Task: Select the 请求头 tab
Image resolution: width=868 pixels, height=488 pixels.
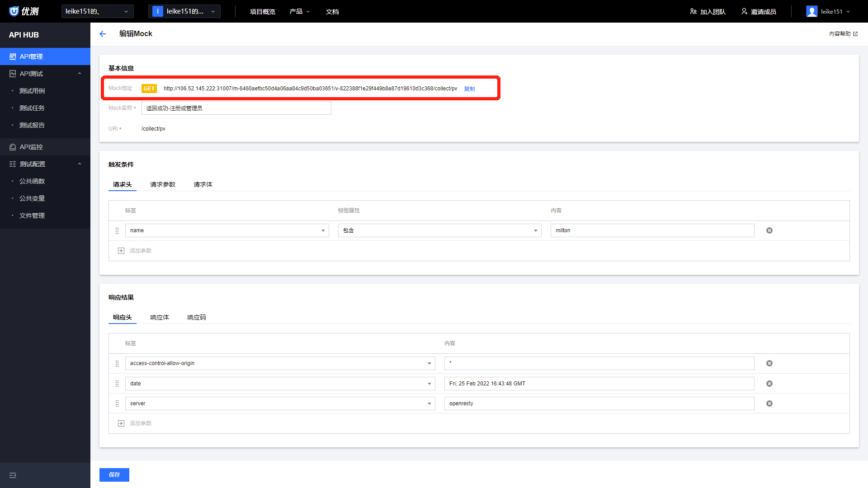Action: 123,184
